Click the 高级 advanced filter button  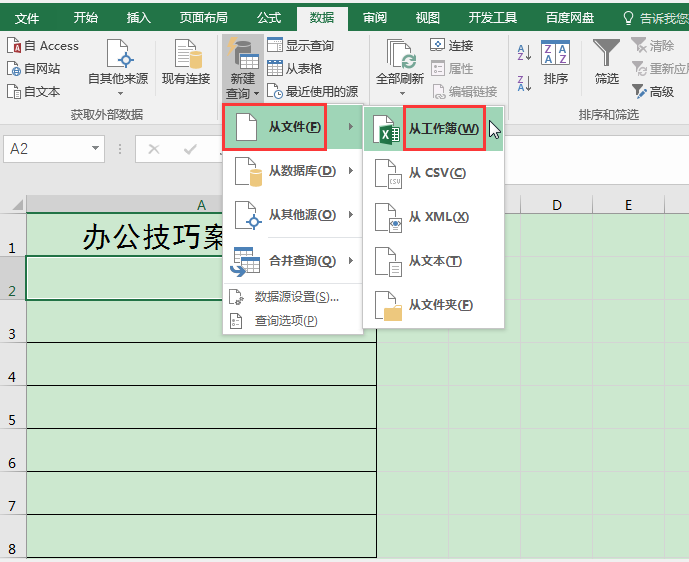(x=653, y=91)
